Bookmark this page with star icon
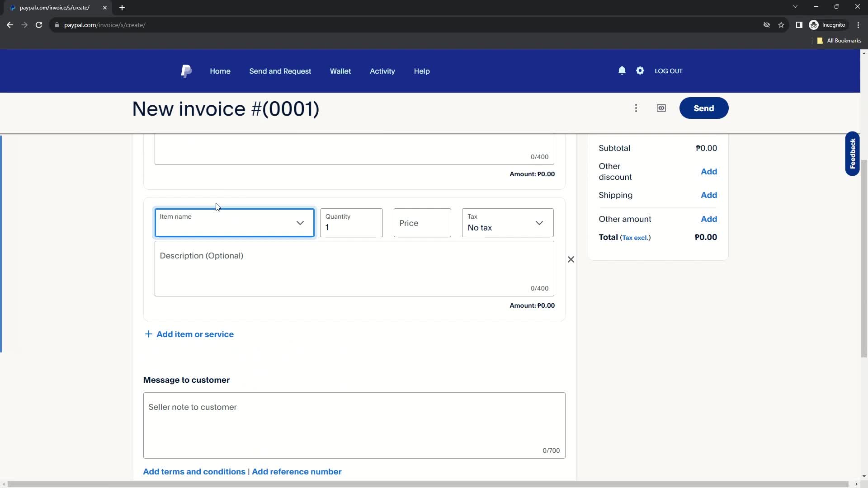The image size is (868, 488). (x=781, y=25)
